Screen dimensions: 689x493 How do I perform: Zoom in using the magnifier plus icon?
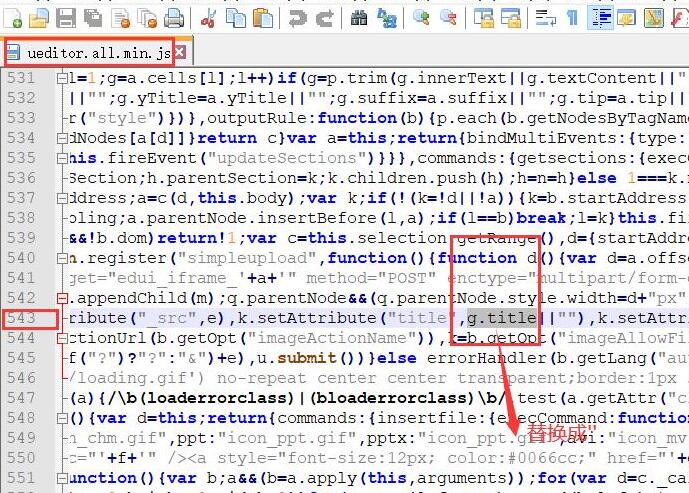pos(421,17)
